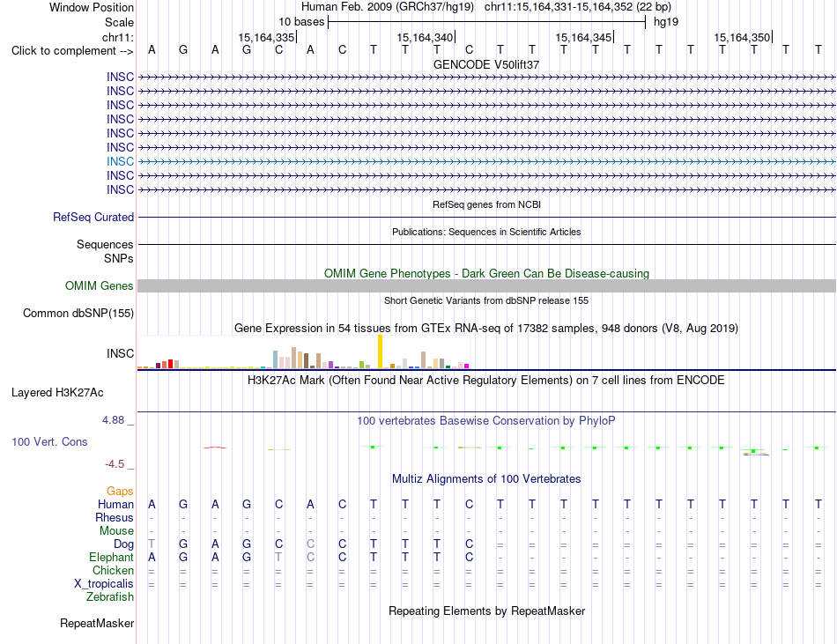Click the Window Position label

(92, 7)
